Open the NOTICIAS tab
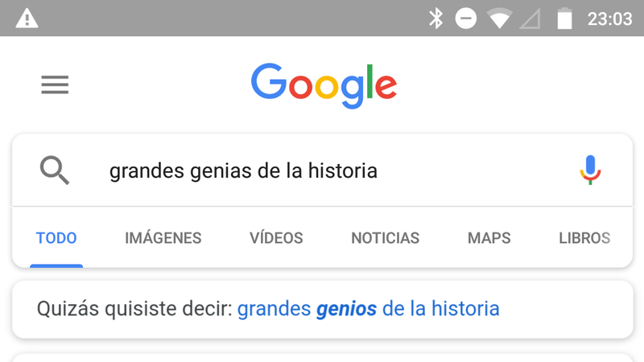The width and height of the screenshot is (644, 362). point(386,238)
